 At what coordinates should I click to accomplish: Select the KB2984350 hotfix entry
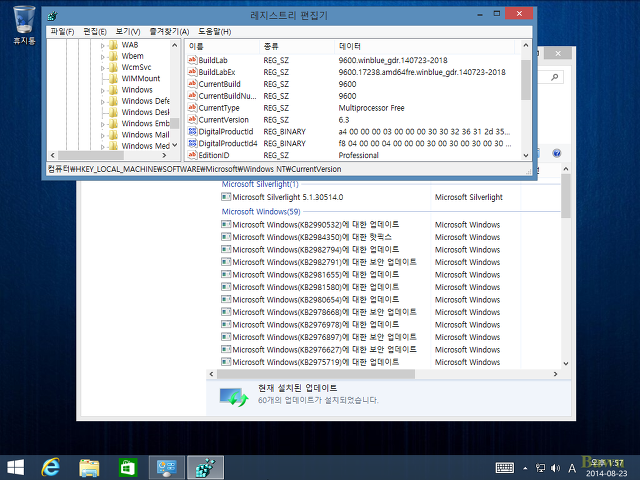click(312, 237)
